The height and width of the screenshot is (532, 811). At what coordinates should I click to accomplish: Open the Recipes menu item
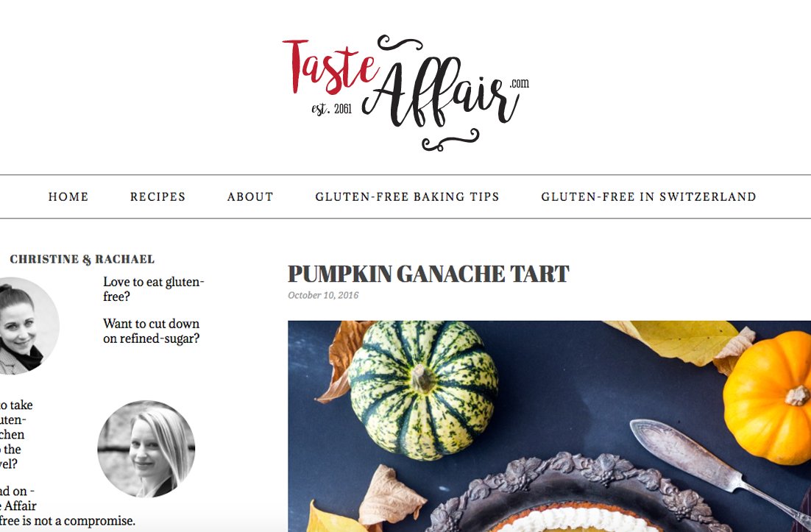157,197
